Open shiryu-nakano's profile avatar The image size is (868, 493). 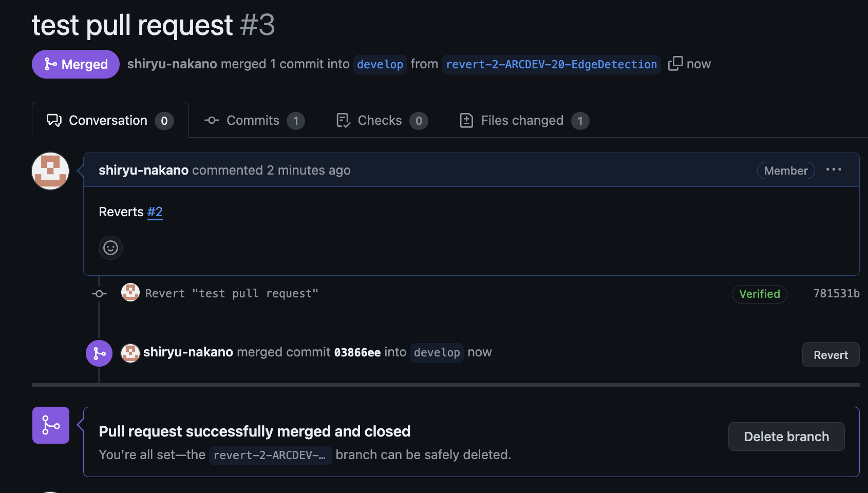pos(50,171)
